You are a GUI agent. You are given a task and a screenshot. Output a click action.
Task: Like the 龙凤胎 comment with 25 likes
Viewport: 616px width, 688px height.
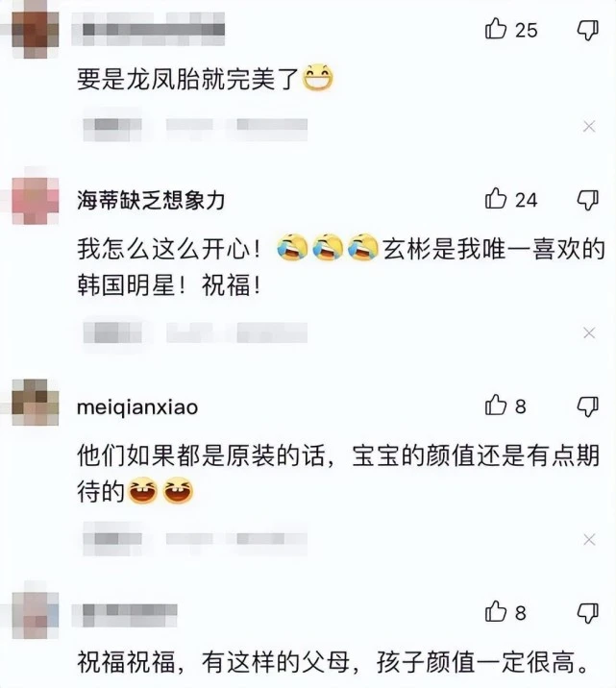[496, 29]
